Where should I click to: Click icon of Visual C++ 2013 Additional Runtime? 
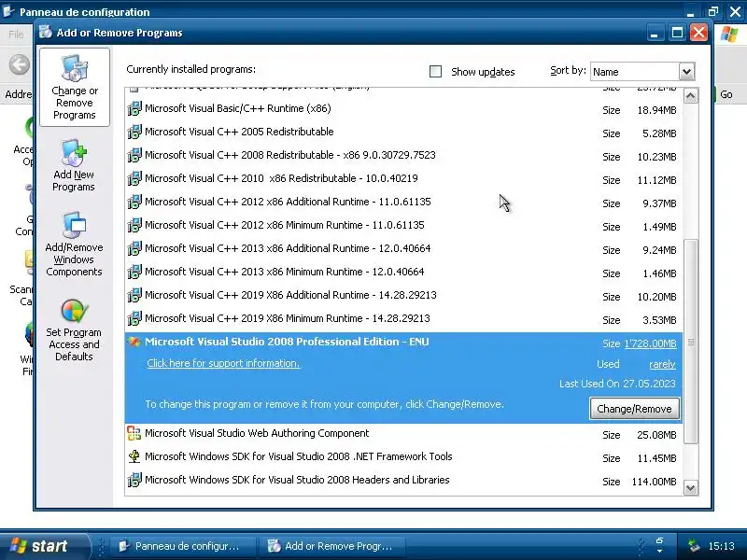134,248
